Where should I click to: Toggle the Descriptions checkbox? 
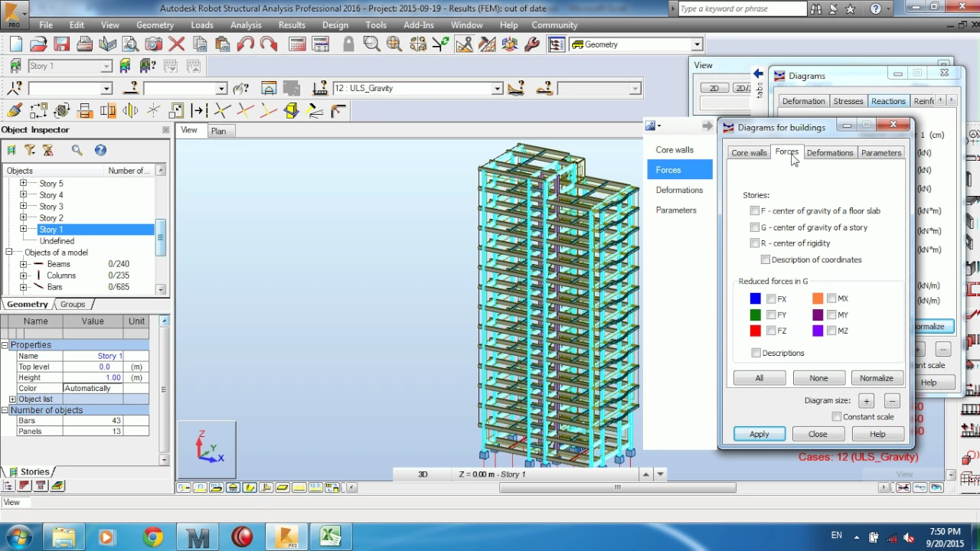pos(756,353)
